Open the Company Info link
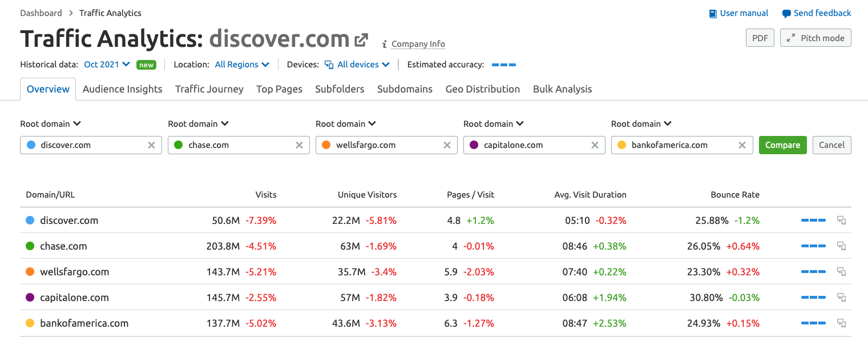Image resolution: width=868 pixels, height=341 pixels. coord(418,44)
